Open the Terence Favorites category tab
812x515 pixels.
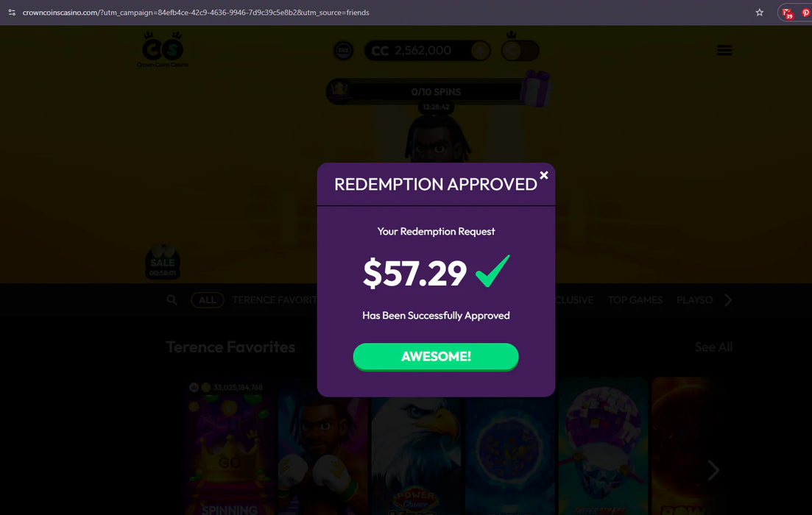pyautogui.click(x=274, y=299)
